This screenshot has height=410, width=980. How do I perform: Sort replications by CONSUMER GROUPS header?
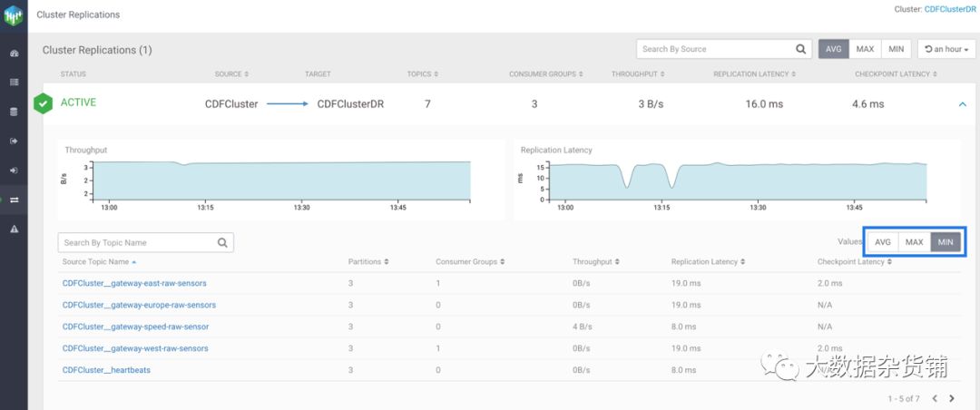click(545, 73)
